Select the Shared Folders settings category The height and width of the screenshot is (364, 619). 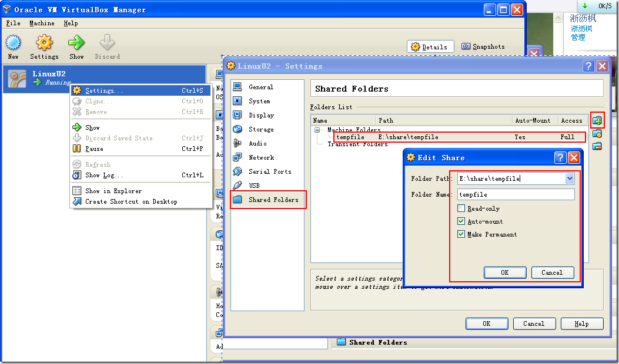[267, 200]
